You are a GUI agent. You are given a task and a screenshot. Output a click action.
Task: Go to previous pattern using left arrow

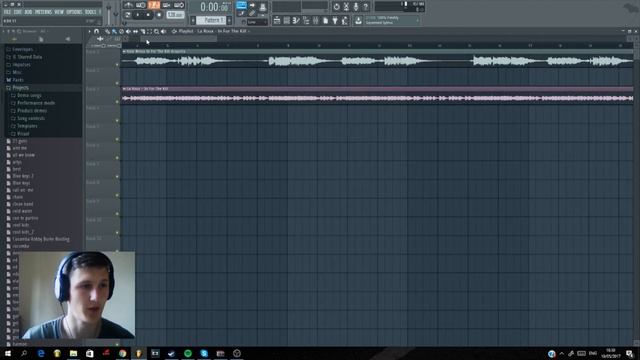pos(193,20)
